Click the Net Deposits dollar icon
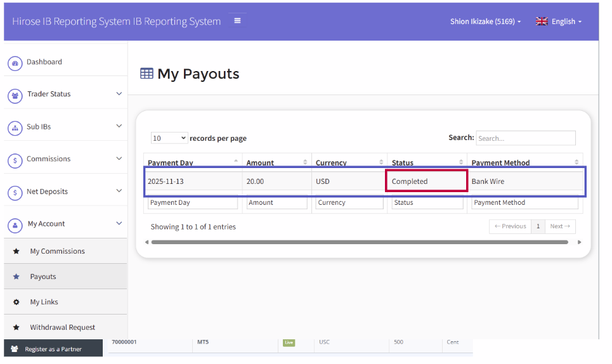Image resolution: width=612 pixels, height=364 pixels. coord(15,192)
